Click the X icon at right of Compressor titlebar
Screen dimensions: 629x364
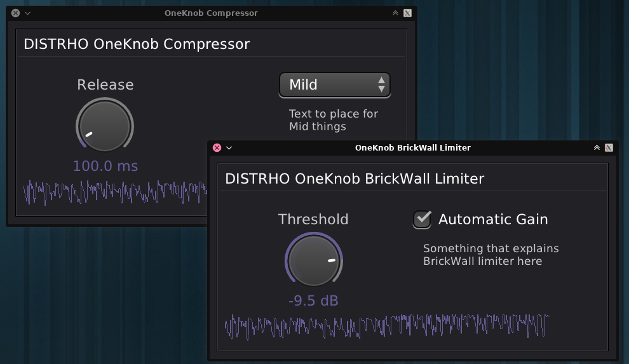coord(407,13)
